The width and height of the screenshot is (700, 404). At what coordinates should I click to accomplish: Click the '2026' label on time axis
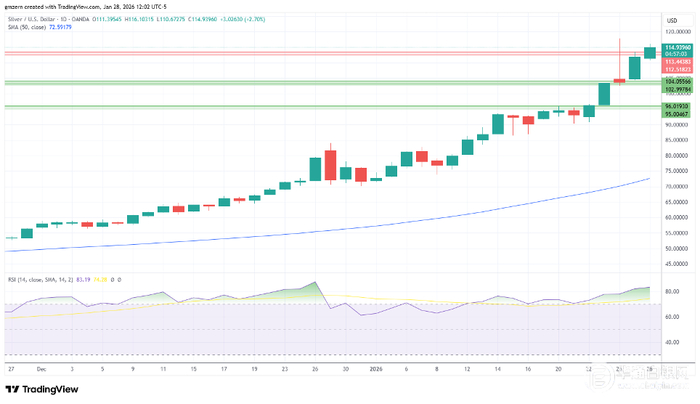(376, 369)
